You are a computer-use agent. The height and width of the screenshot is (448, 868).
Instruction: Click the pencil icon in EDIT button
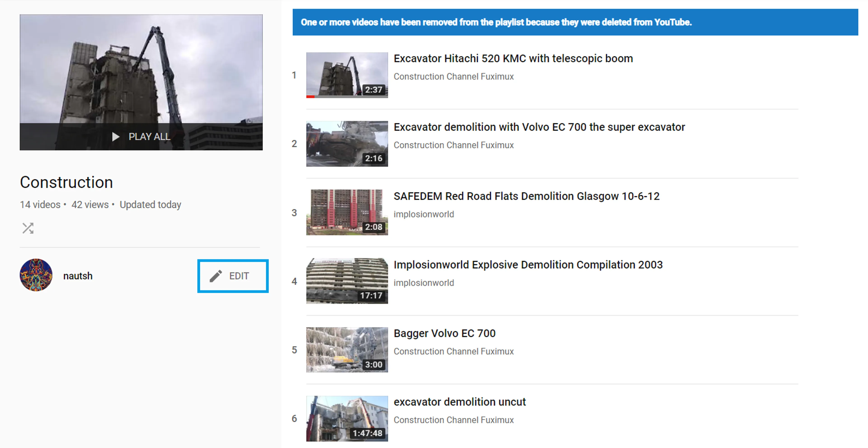point(216,276)
